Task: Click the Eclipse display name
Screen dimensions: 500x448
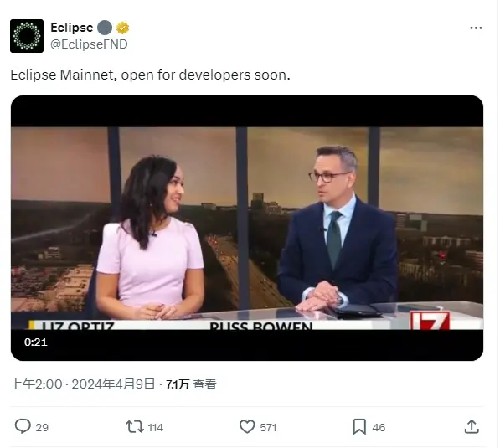Action: (x=72, y=28)
